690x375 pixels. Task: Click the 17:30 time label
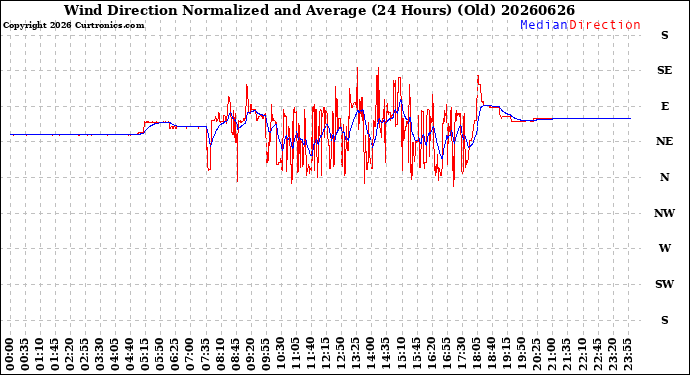[461, 354]
